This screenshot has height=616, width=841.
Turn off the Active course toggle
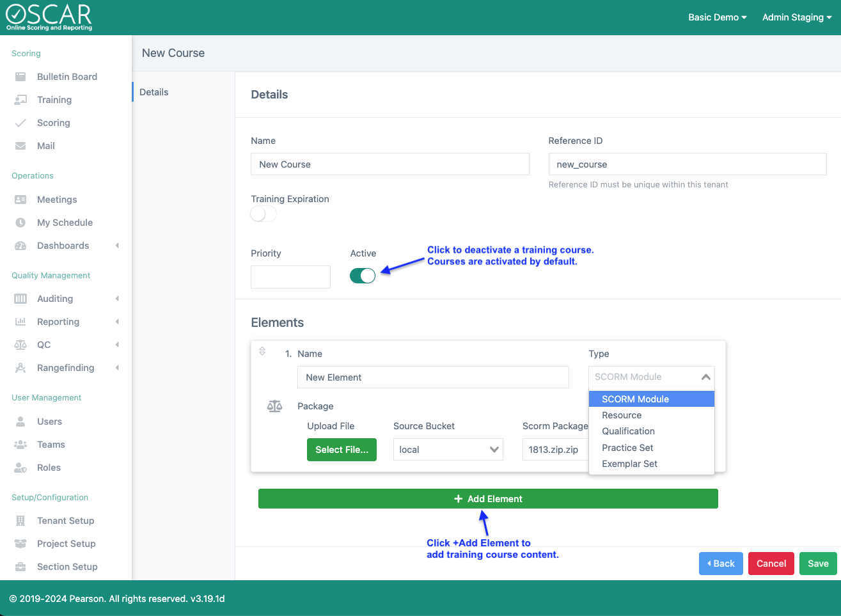click(x=363, y=276)
